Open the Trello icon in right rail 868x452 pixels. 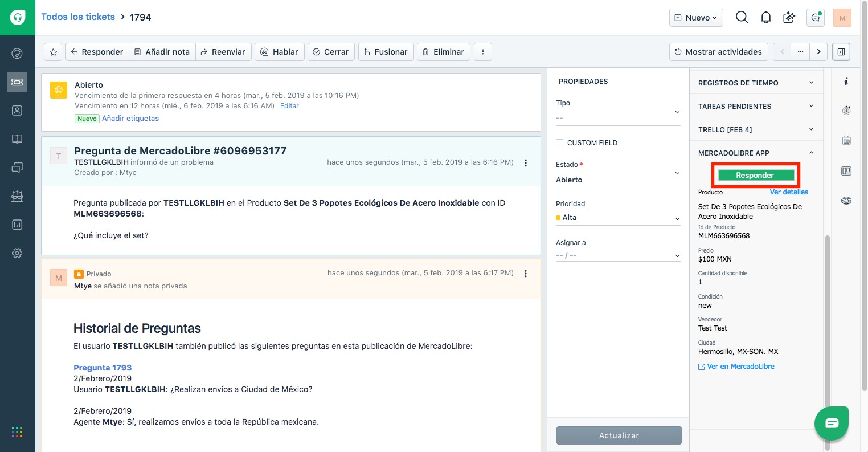(846, 170)
